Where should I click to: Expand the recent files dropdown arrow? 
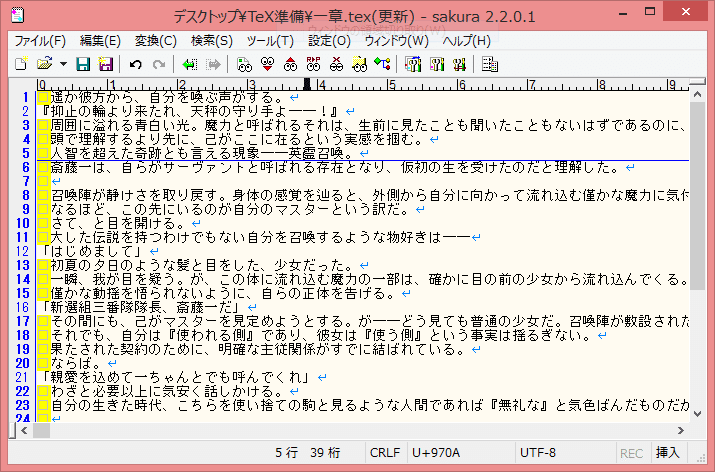pyautogui.click(x=63, y=64)
